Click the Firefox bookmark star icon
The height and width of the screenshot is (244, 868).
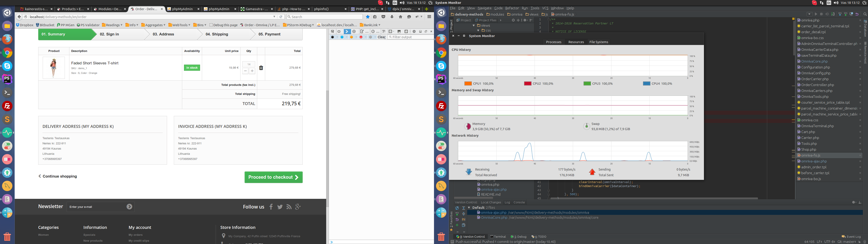(368, 17)
